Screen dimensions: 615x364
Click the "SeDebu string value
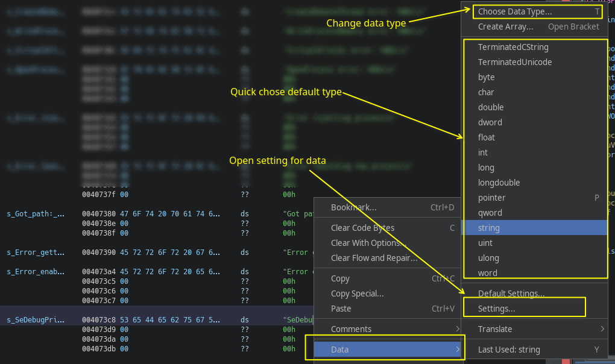click(298, 320)
